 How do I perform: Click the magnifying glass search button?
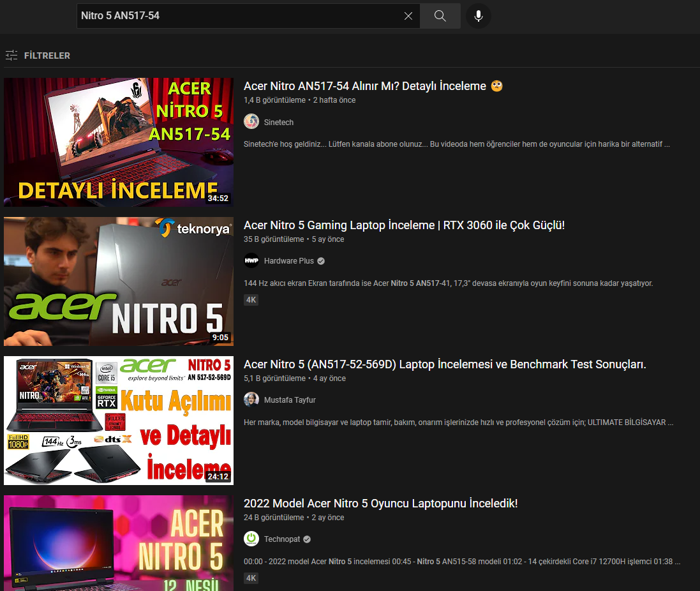coord(440,16)
